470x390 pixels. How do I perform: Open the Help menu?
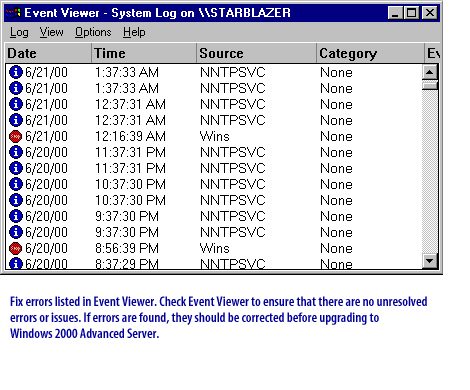coord(134,32)
